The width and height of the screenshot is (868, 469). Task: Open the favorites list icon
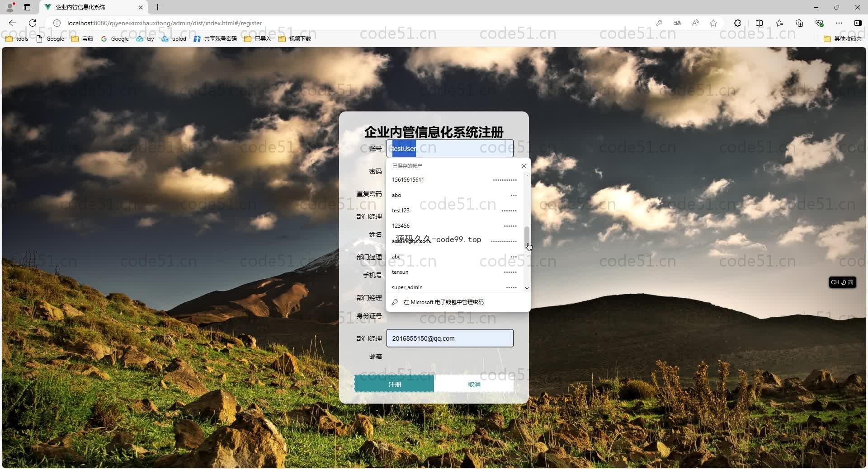[x=779, y=23]
